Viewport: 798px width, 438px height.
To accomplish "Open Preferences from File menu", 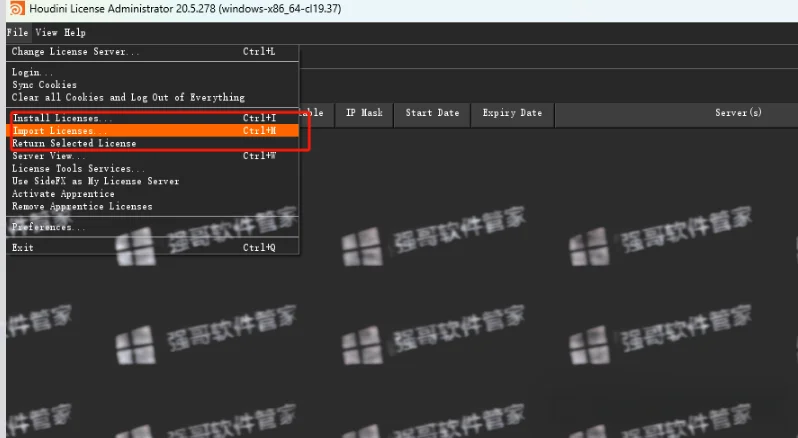I will [x=152, y=227].
